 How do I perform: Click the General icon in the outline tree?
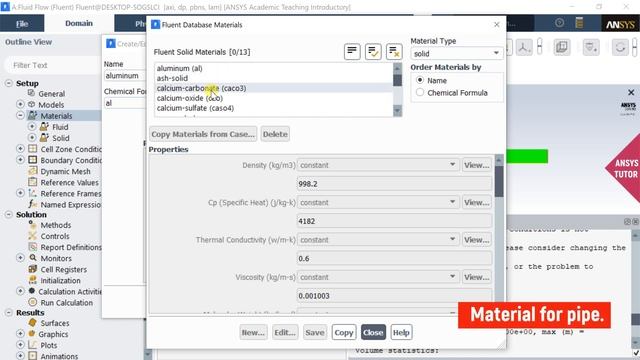31,93
